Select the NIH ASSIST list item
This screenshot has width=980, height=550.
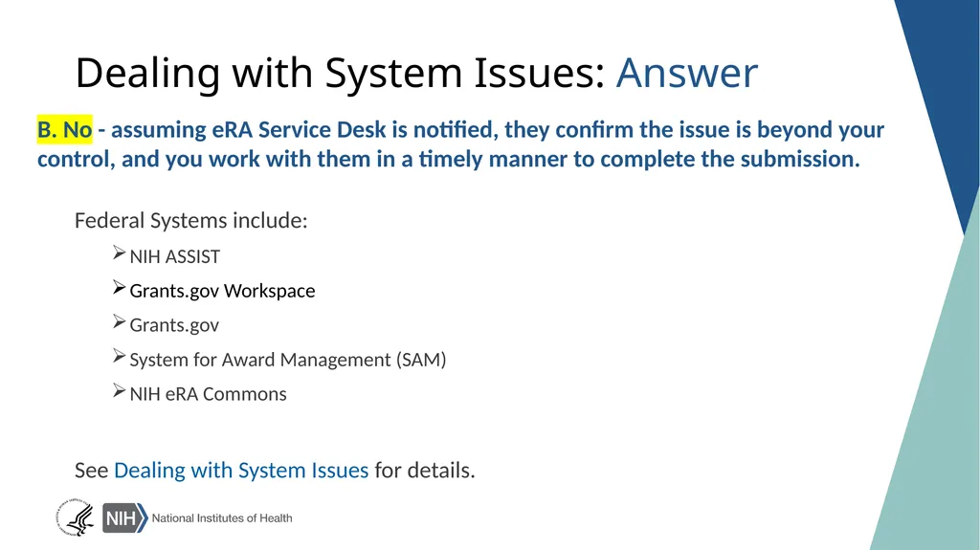pyautogui.click(x=175, y=256)
